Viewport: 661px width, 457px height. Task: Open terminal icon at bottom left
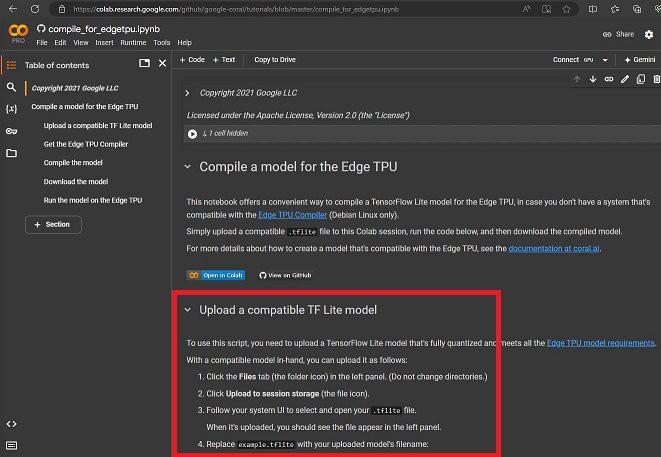tap(11, 445)
